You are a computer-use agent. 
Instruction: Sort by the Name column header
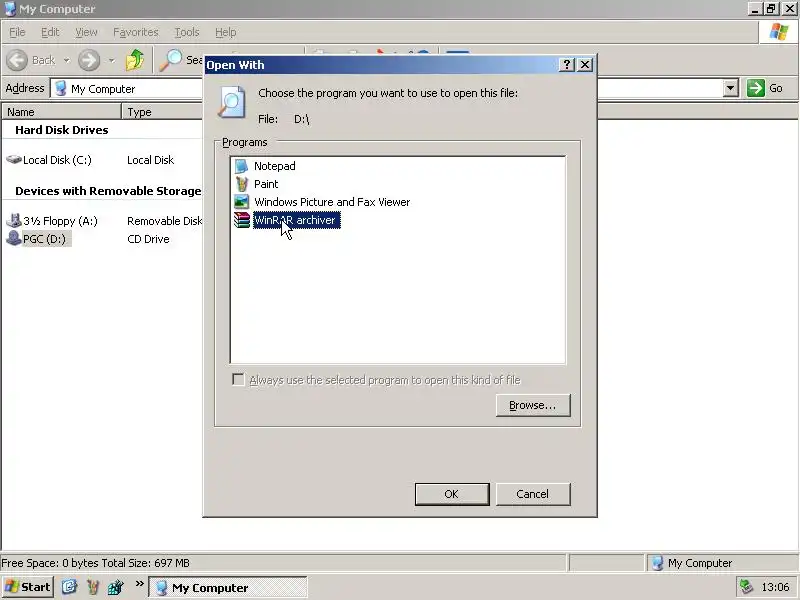coord(61,112)
